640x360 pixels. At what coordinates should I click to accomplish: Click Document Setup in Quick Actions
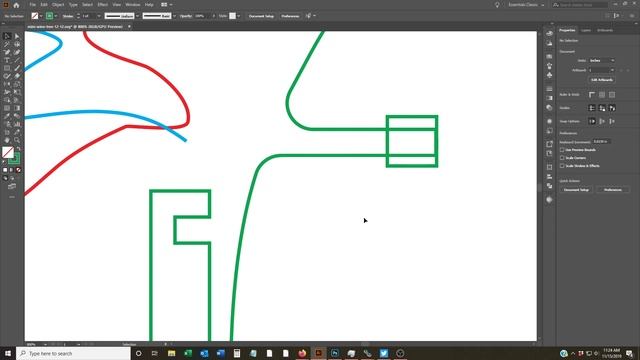tap(576, 190)
